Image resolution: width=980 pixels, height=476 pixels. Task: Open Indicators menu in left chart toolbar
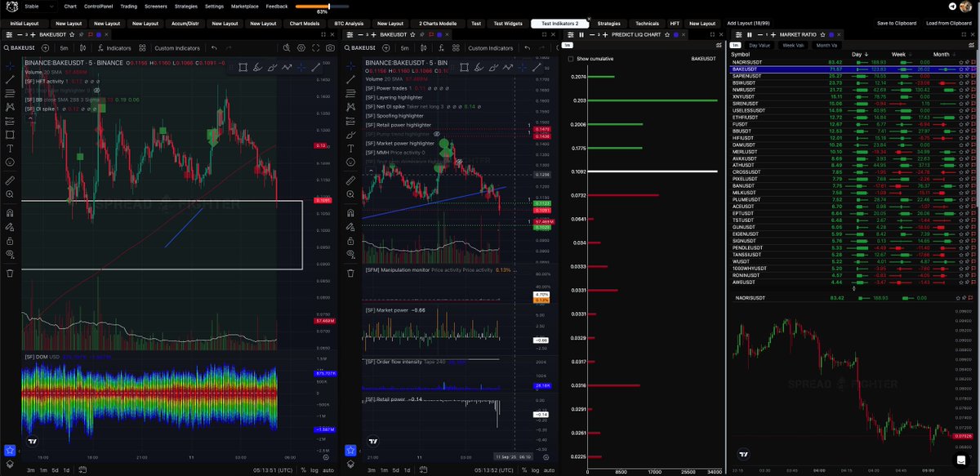[114, 48]
